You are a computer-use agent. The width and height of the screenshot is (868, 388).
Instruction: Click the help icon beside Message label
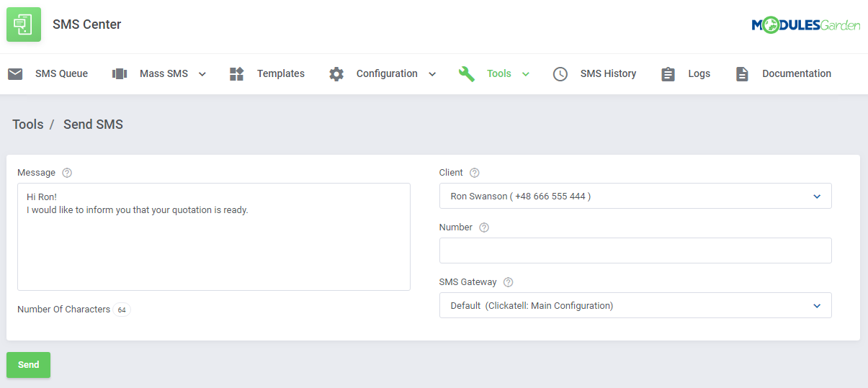coord(67,173)
